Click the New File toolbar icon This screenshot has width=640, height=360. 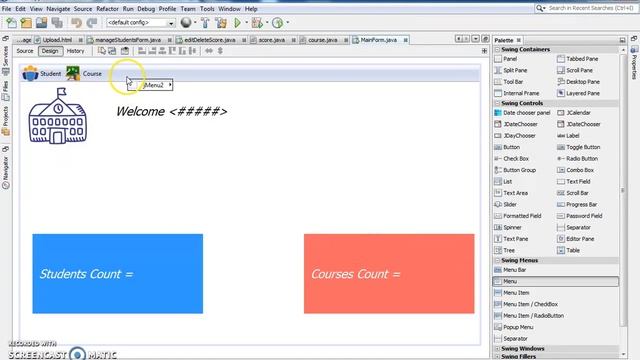[x=11, y=23]
